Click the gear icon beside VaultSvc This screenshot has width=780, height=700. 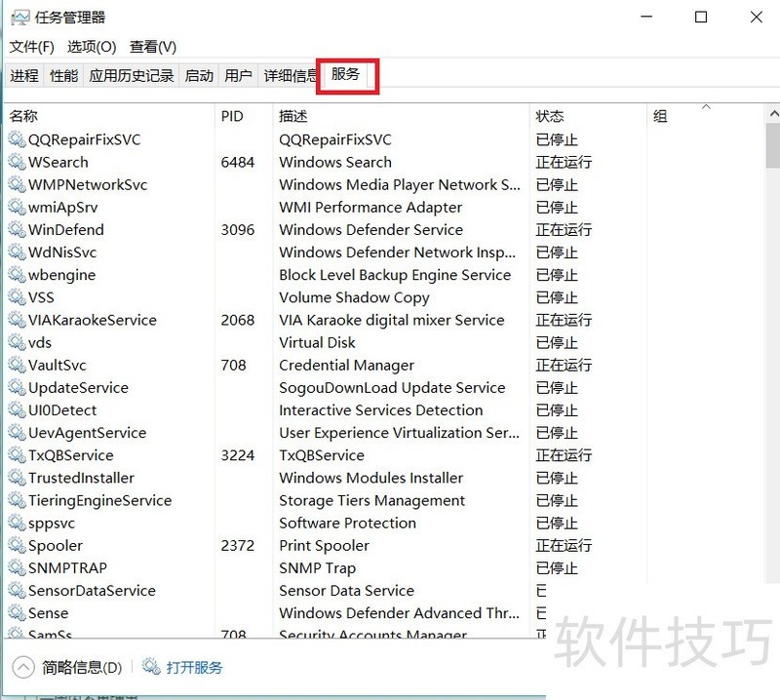click(17, 365)
